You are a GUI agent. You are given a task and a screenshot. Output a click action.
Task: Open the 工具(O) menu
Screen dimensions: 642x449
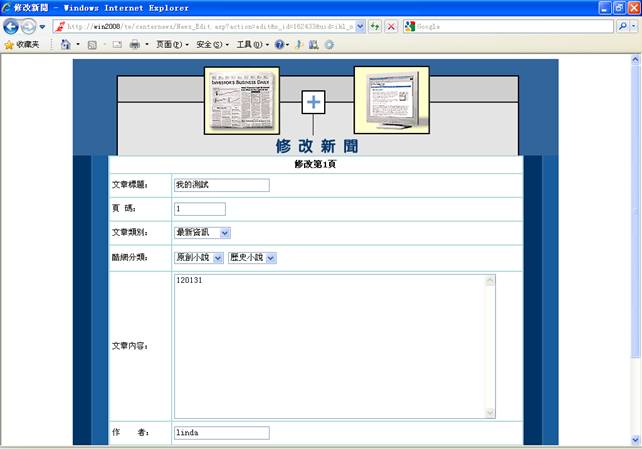click(250, 45)
